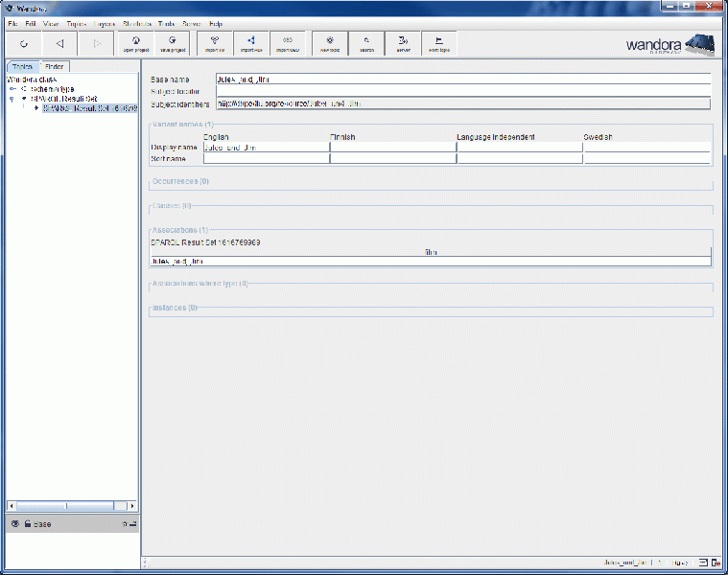Click the reload button in the toolbar
728x575 pixels.
coord(23,43)
